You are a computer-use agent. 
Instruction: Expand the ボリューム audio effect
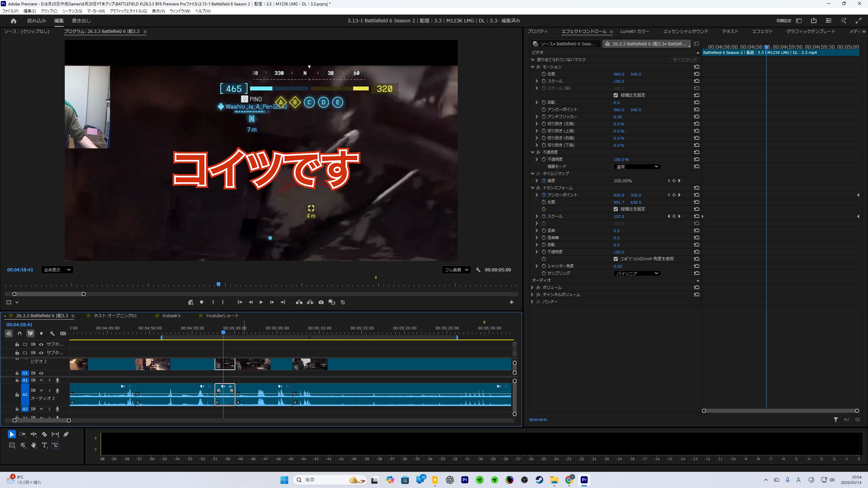pyautogui.click(x=532, y=287)
